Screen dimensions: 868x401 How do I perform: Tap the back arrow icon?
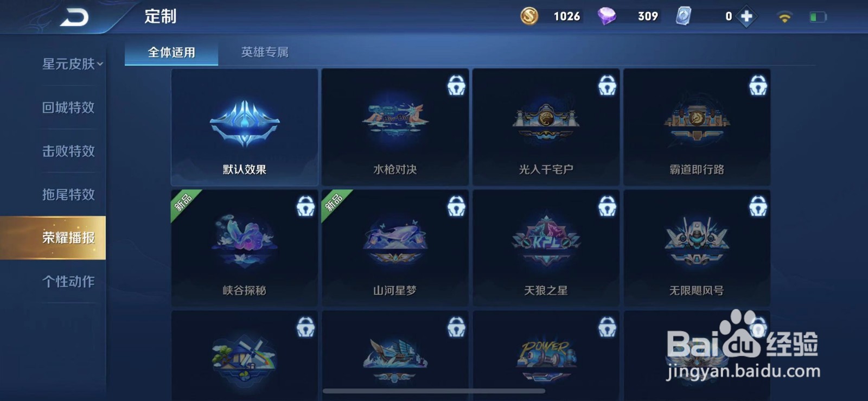[x=74, y=17]
